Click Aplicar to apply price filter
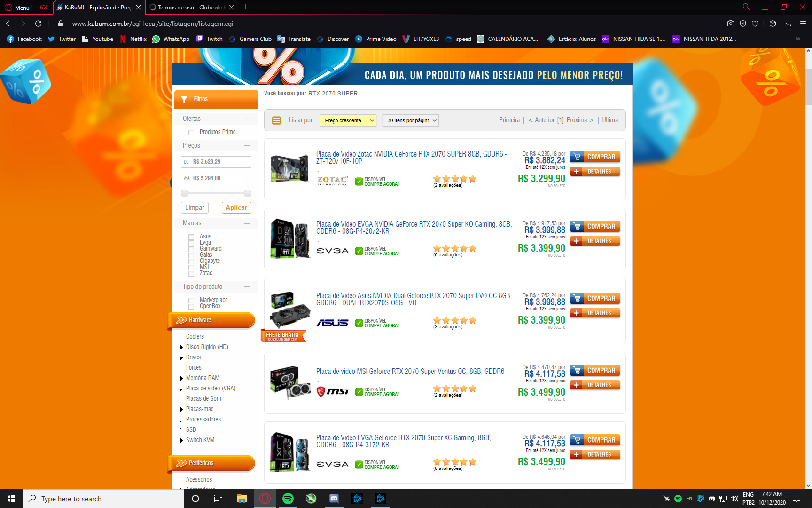This screenshot has height=508, width=812. coord(236,208)
